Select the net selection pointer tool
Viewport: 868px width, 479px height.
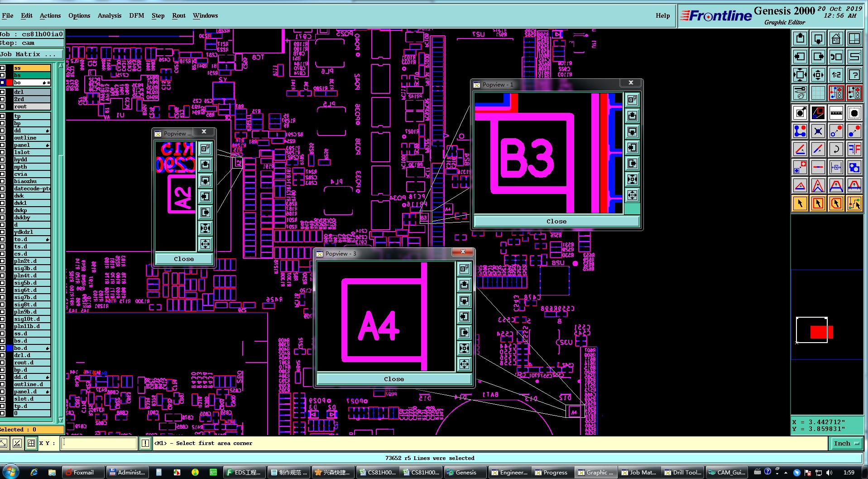coord(854,203)
